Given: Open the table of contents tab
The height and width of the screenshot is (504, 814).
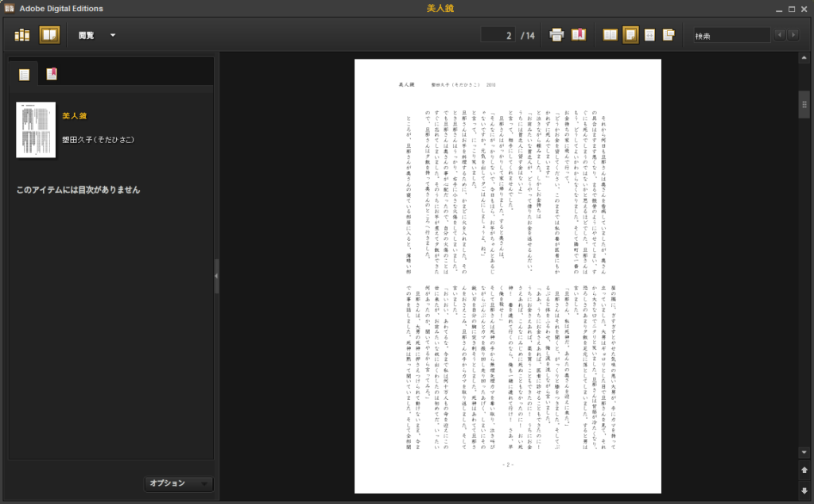Looking at the screenshot, I should (x=25, y=75).
